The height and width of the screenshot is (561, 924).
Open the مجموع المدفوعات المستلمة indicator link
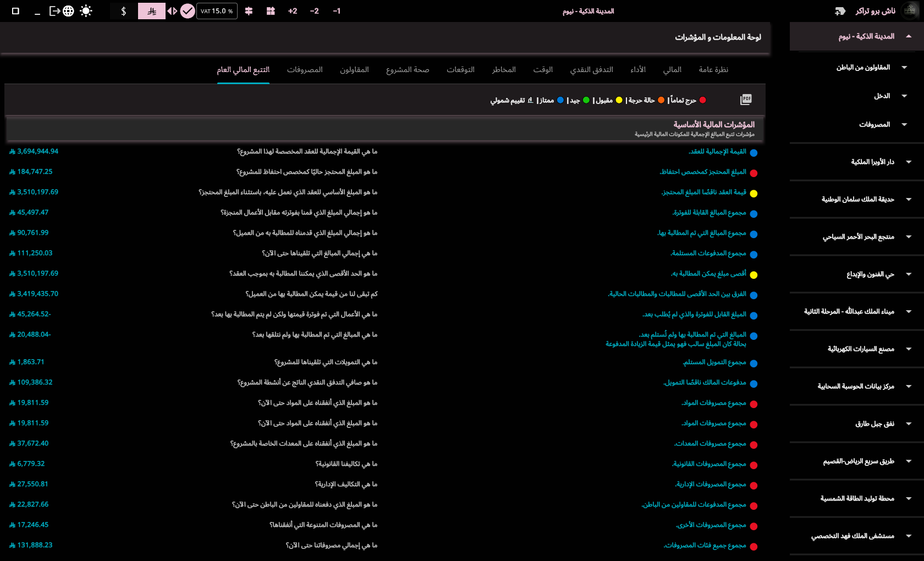click(x=708, y=253)
